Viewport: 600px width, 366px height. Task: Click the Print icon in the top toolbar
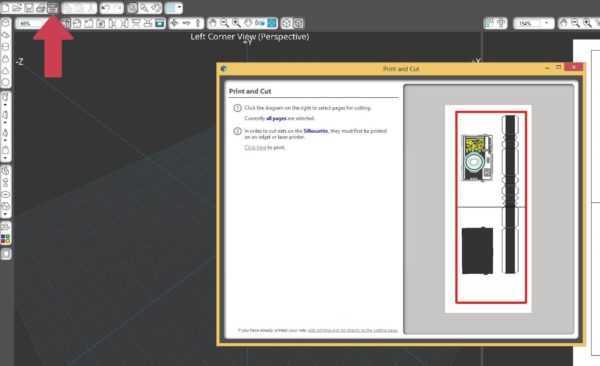coord(41,8)
